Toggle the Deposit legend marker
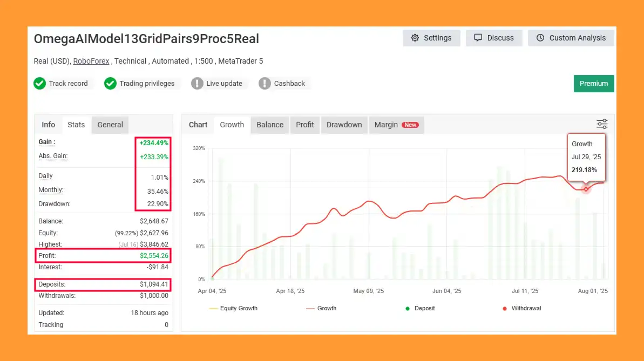Viewport: 644px width, 361px height. [408, 309]
